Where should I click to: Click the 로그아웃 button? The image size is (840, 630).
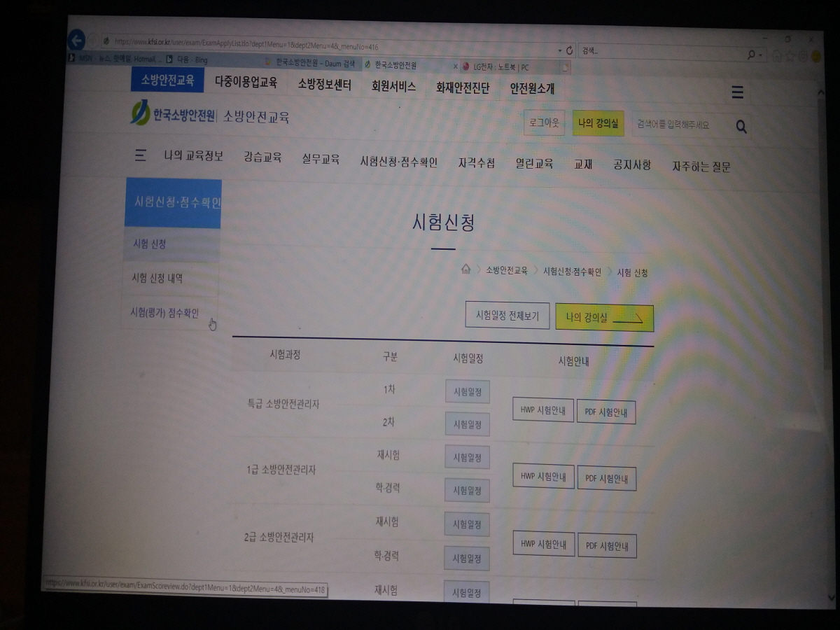[544, 122]
